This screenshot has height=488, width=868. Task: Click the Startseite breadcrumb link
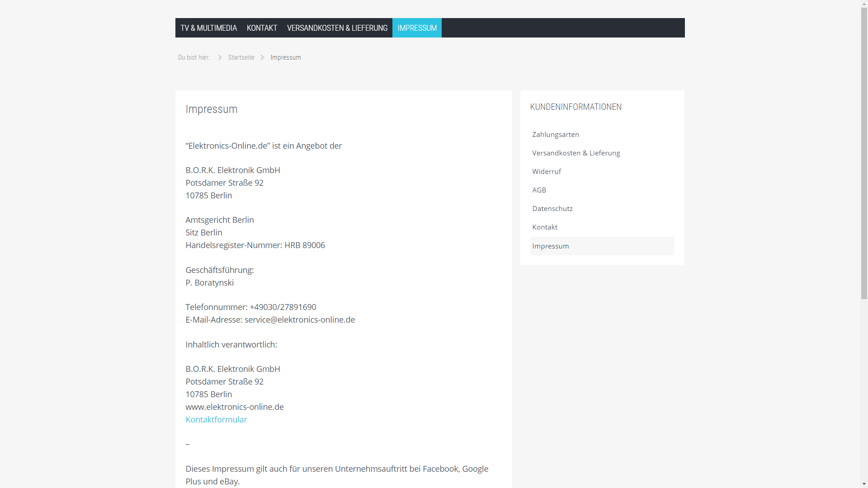click(x=241, y=57)
